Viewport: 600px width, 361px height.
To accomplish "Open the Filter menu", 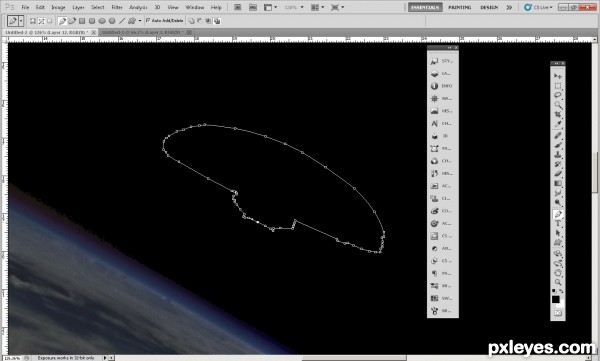I will tap(117, 7).
